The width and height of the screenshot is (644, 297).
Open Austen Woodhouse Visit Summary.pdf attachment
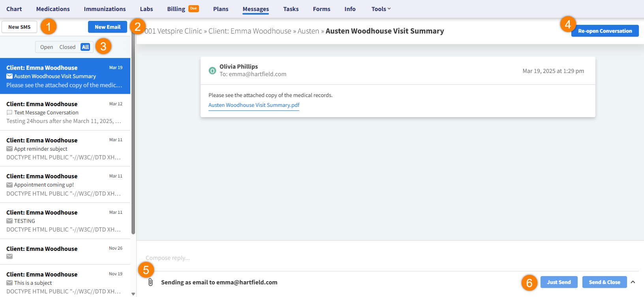[x=254, y=105]
